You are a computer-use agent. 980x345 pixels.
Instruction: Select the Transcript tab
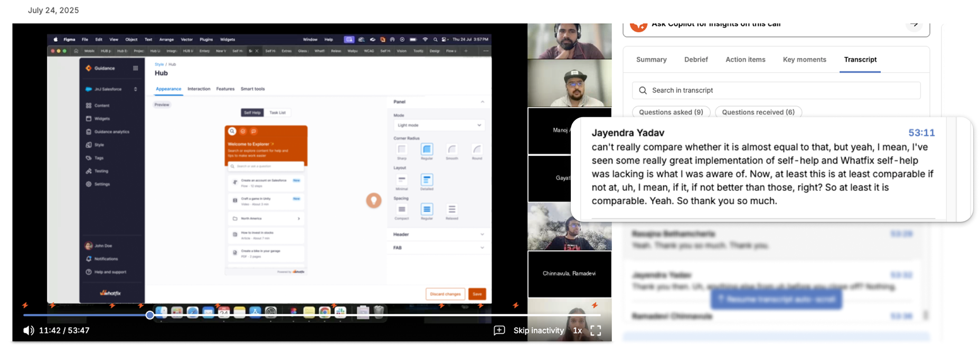click(860, 60)
